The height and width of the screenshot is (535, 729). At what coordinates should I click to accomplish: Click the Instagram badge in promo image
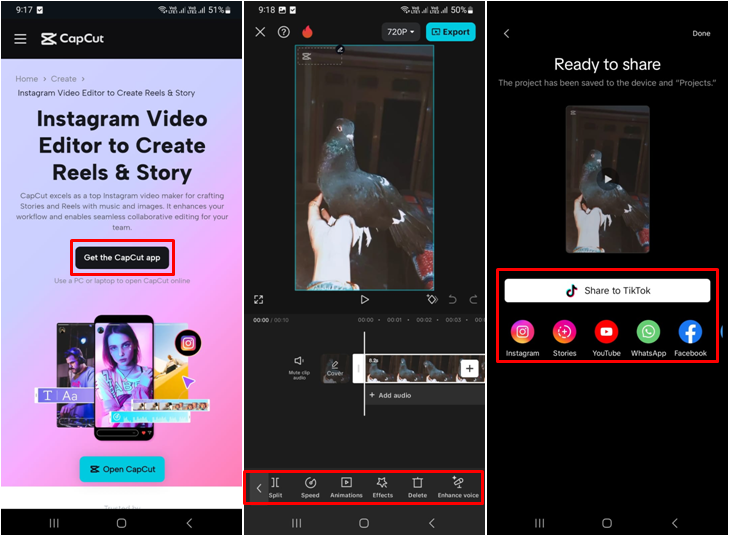tap(188, 343)
